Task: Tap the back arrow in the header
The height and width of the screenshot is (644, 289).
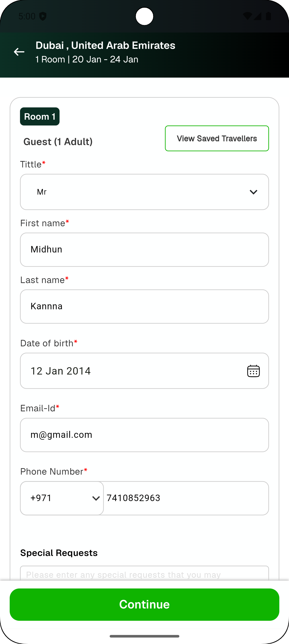Action: click(x=19, y=52)
